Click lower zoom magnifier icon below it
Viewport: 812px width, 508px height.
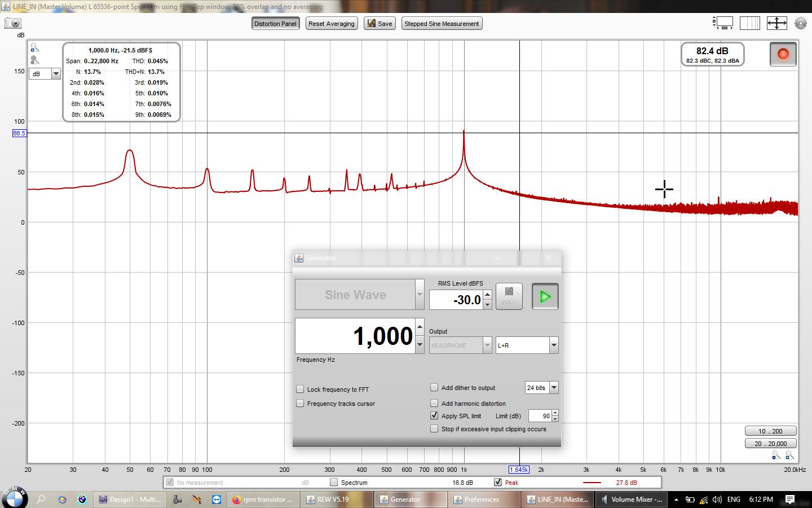coord(34,59)
